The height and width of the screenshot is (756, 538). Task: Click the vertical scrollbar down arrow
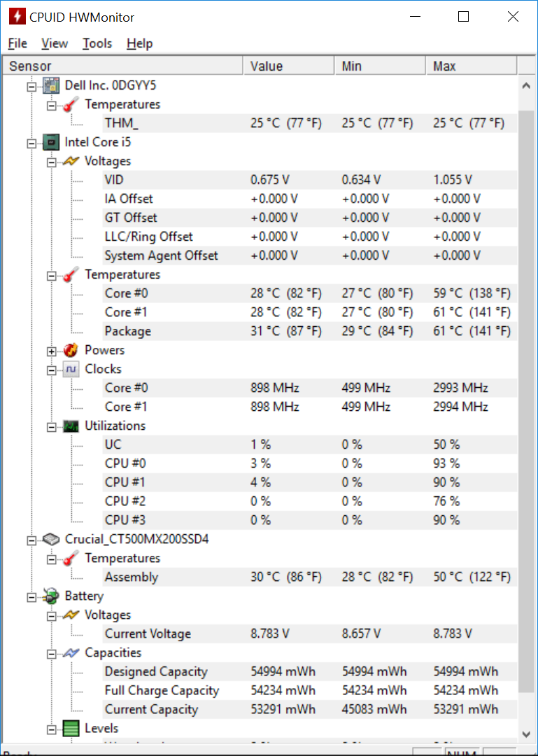[x=526, y=734]
